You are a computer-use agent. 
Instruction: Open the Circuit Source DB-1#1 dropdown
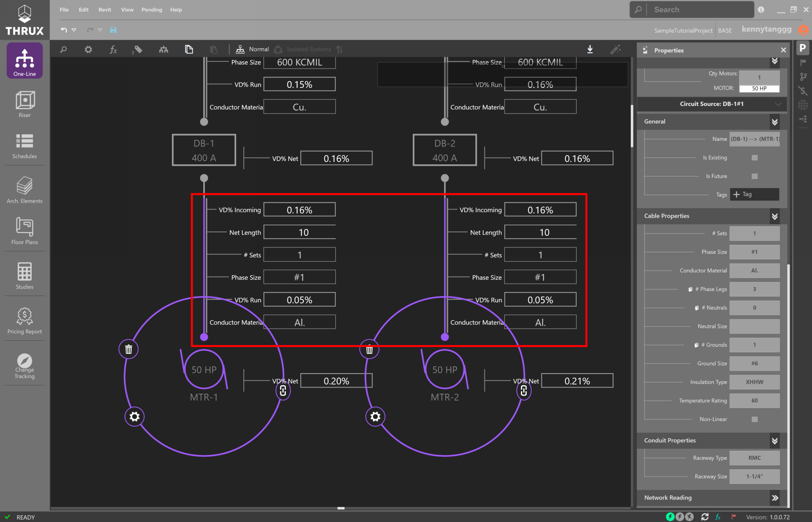[x=712, y=104]
